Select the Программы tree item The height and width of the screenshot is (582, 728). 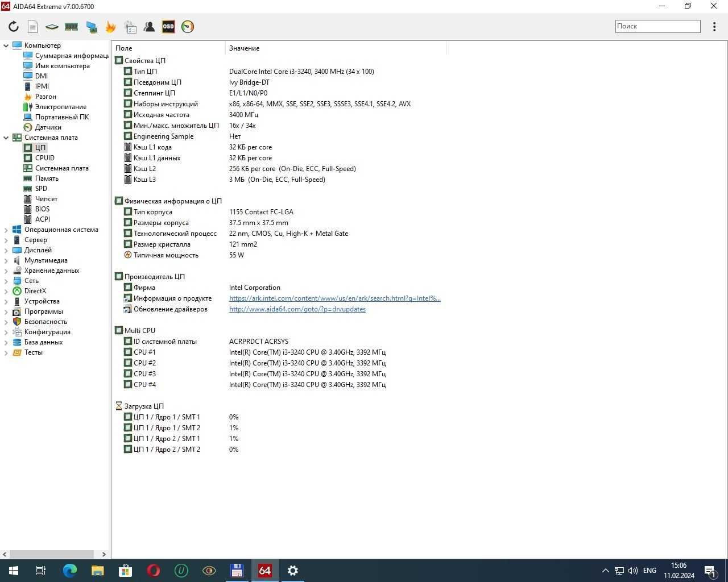[x=44, y=311]
